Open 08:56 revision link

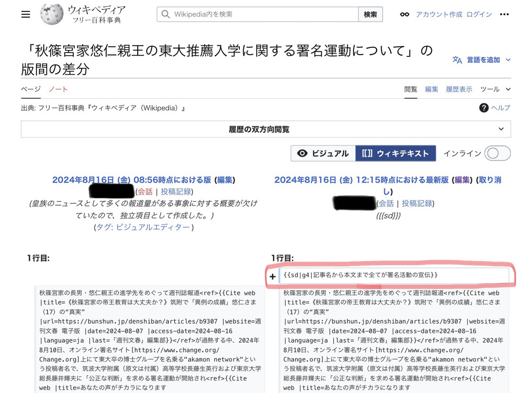(x=131, y=180)
